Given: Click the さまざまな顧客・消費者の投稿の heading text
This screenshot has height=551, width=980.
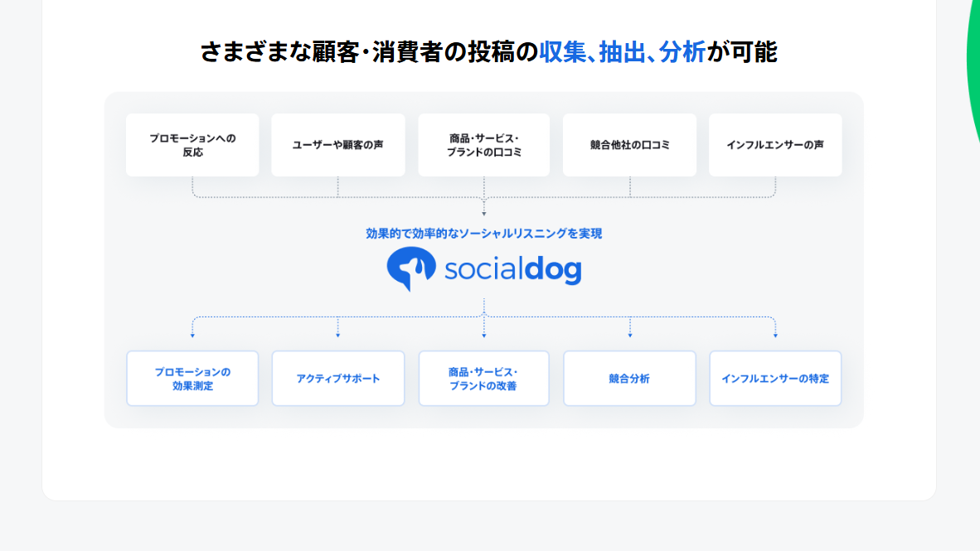Looking at the screenshot, I should pyautogui.click(x=369, y=52).
